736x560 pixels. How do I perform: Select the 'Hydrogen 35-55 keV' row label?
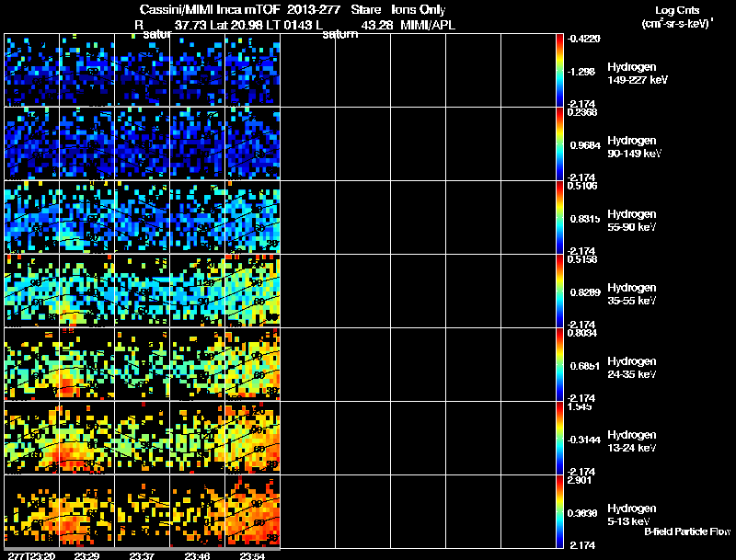pyautogui.click(x=632, y=294)
